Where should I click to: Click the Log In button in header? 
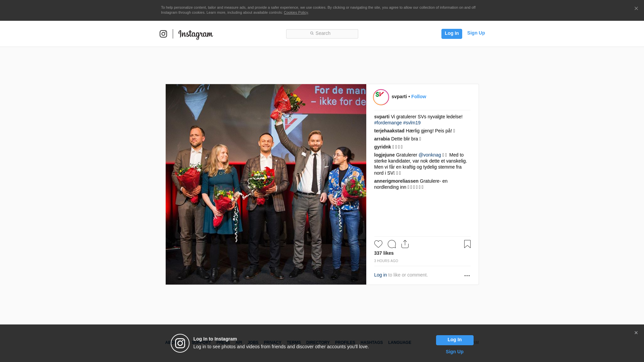[x=452, y=34]
